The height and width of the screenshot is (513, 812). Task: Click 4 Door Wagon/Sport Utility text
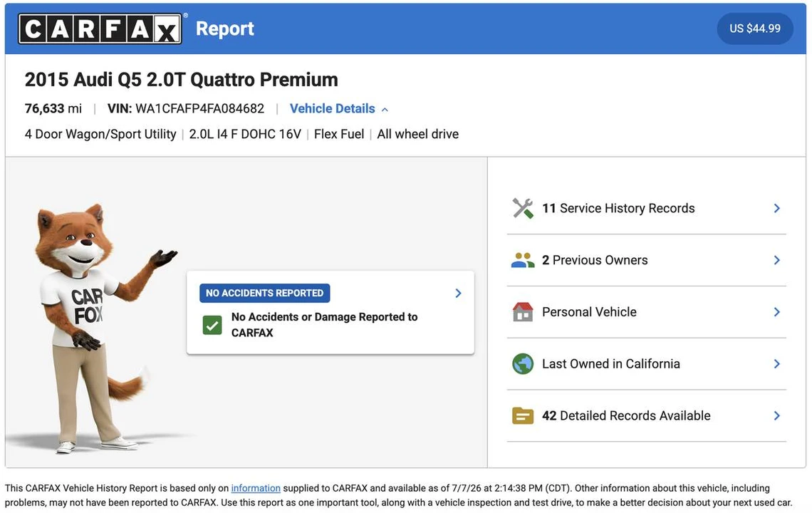[x=100, y=134]
